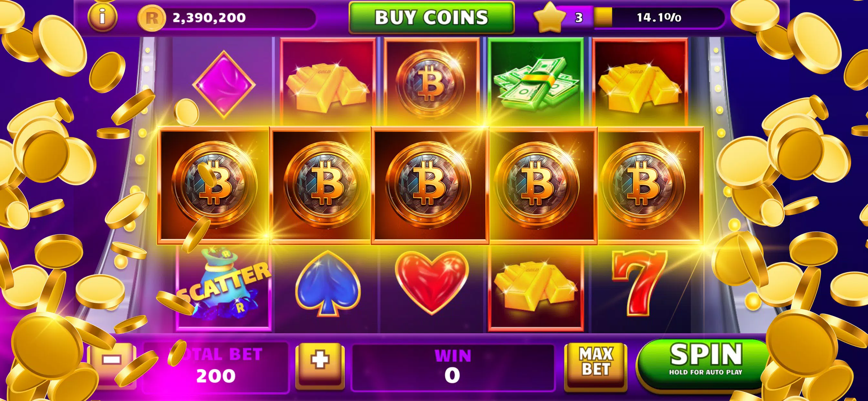Tap the red 7 symbol

(639, 283)
